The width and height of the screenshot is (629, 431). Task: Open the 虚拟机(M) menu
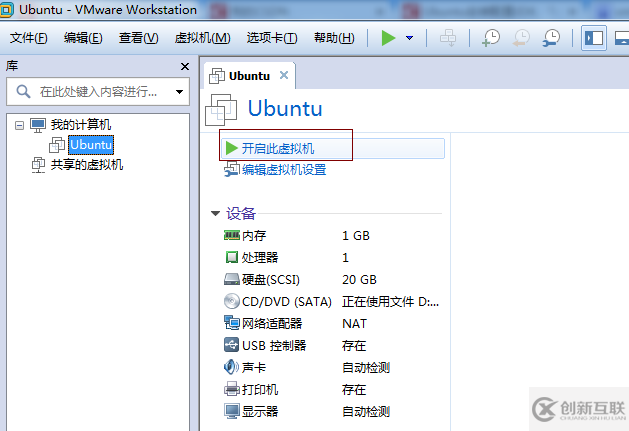pos(203,38)
